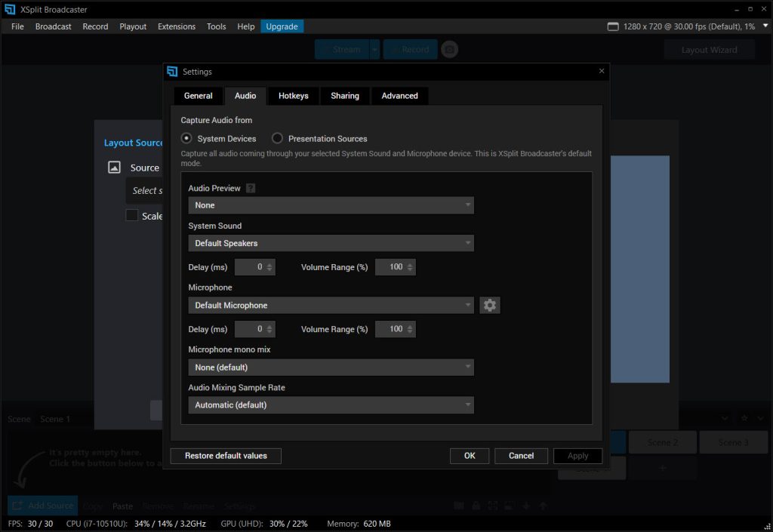The image size is (773, 532).
Task: Select the Scene 2 button
Action: (x=662, y=442)
